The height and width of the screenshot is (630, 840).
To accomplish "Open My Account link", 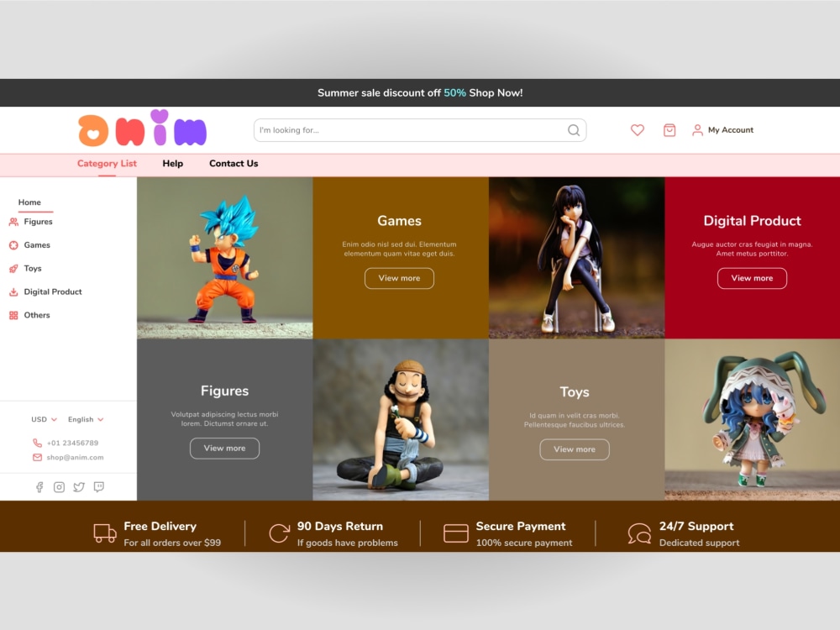I will 731,130.
